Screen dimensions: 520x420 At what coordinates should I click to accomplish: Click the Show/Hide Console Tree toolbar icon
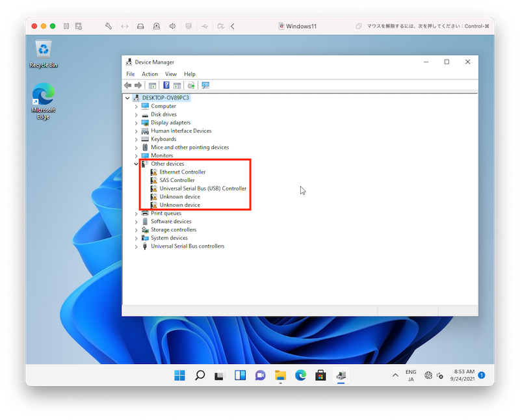(x=152, y=86)
